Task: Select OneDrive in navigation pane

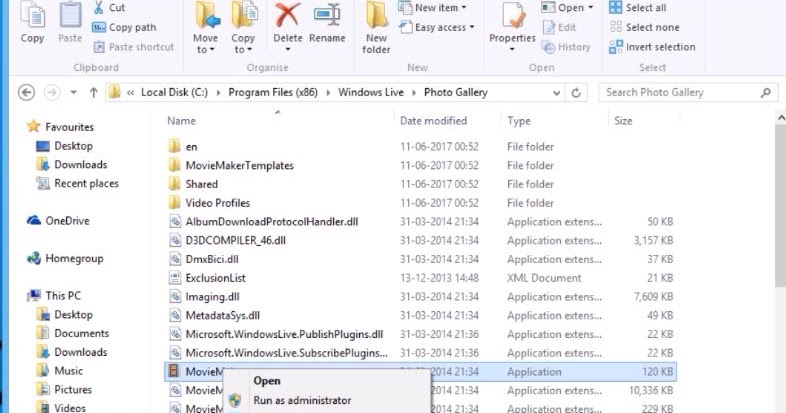Action: point(58,221)
